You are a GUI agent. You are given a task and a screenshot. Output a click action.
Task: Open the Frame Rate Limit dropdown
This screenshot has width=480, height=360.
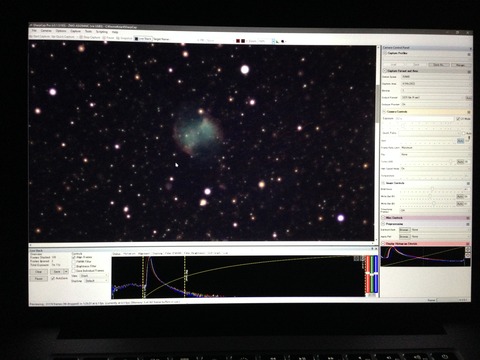(436, 148)
